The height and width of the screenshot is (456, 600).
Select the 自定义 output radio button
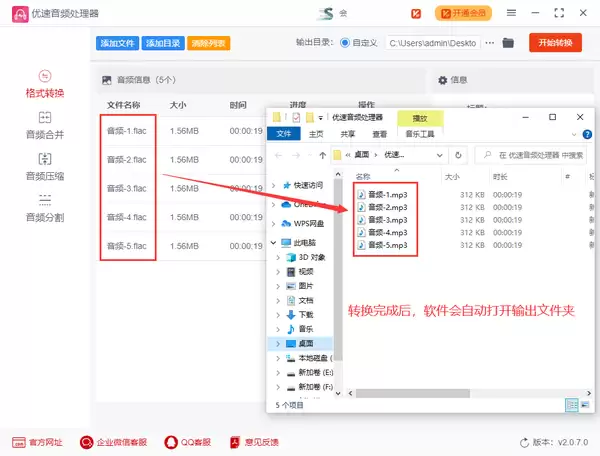[x=344, y=43]
